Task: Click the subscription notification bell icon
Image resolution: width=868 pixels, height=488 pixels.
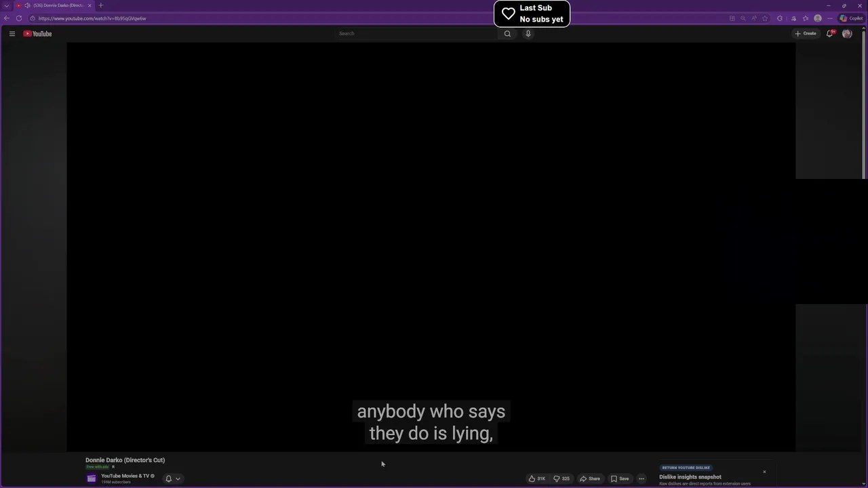Action: click(169, 479)
